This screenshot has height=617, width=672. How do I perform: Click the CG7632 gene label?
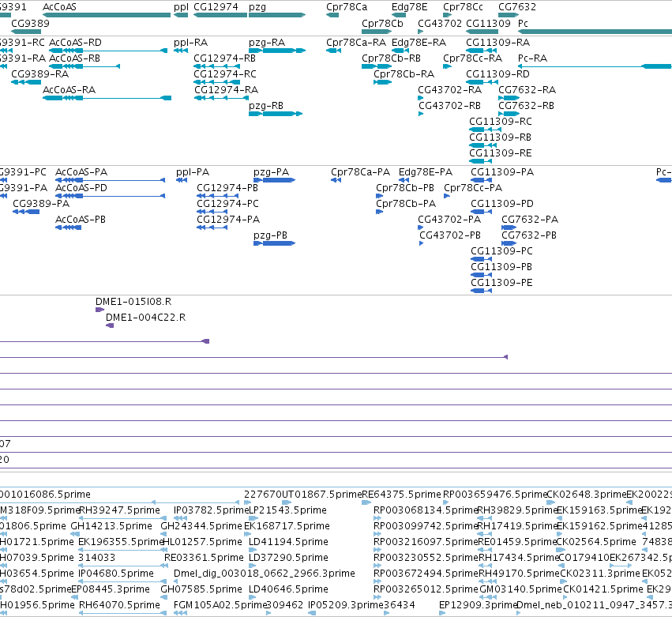click(x=517, y=7)
